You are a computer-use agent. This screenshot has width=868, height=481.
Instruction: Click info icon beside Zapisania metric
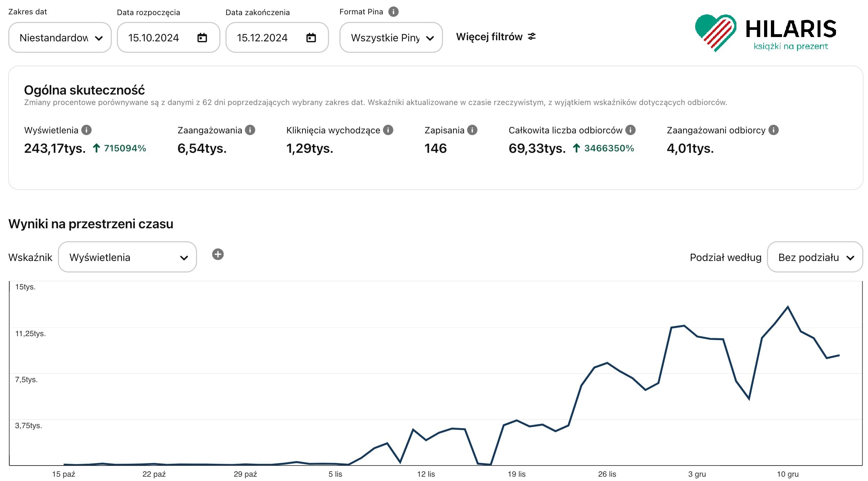pyautogui.click(x=472, y=130)
